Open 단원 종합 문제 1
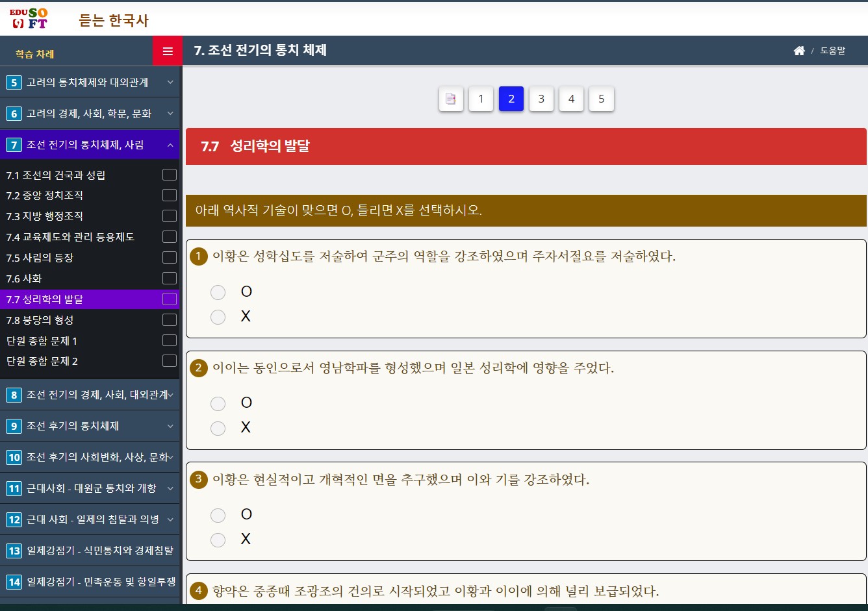Image resolution: width=868 pixels, height=611 pixels. coord(42,340)
